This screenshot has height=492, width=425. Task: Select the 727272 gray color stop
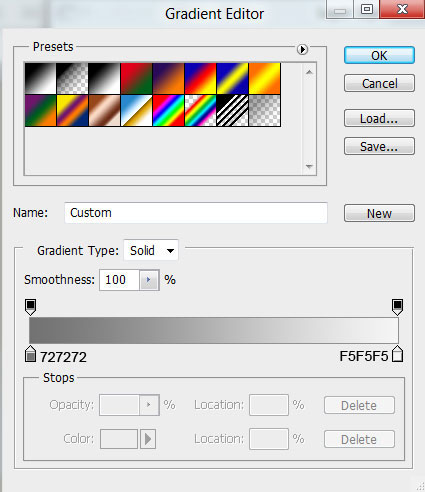[30, 354]
